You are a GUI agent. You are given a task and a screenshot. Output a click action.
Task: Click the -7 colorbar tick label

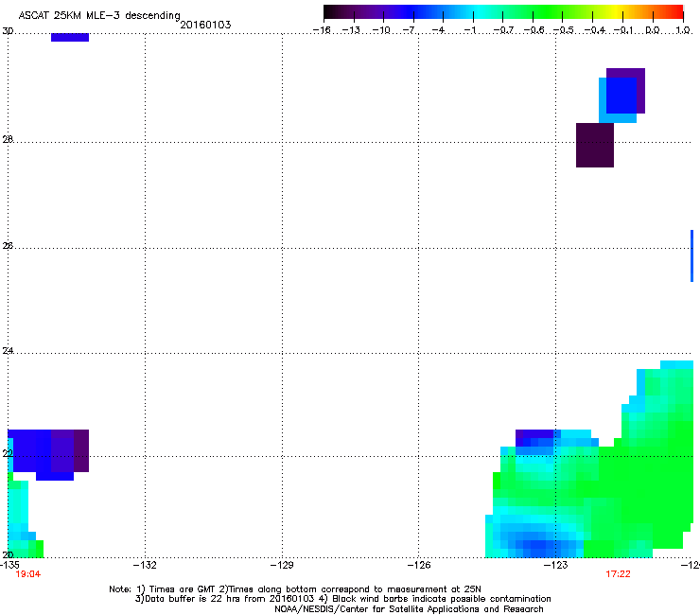pyautogui.click(x=411, y=30)
